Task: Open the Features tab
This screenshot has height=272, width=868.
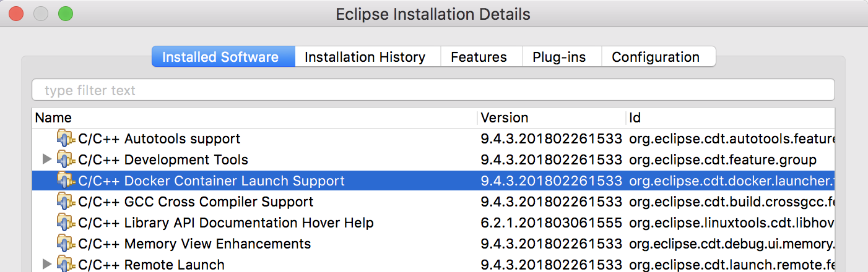Action: coord(479,57)
